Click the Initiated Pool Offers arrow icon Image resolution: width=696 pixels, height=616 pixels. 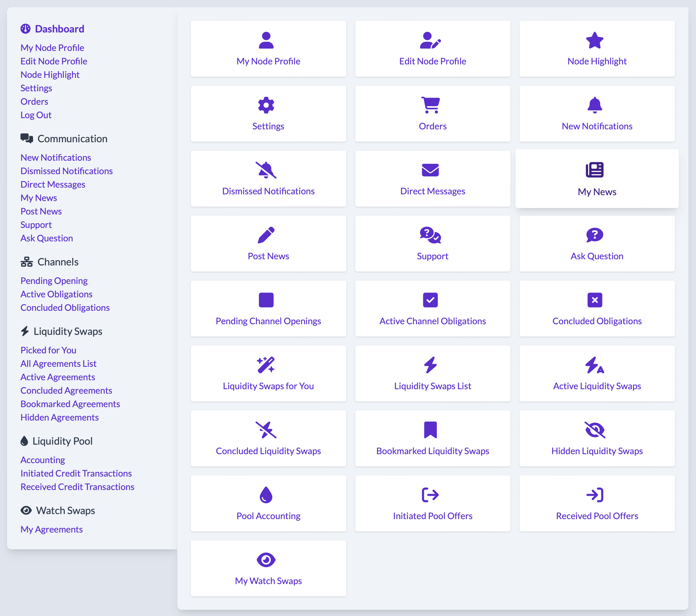pos(430,495)
